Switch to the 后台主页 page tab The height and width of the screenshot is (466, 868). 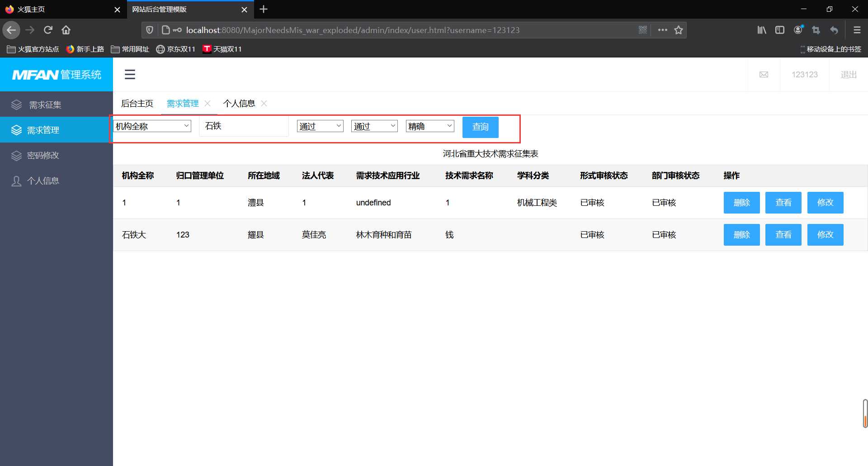pos(137,104)
